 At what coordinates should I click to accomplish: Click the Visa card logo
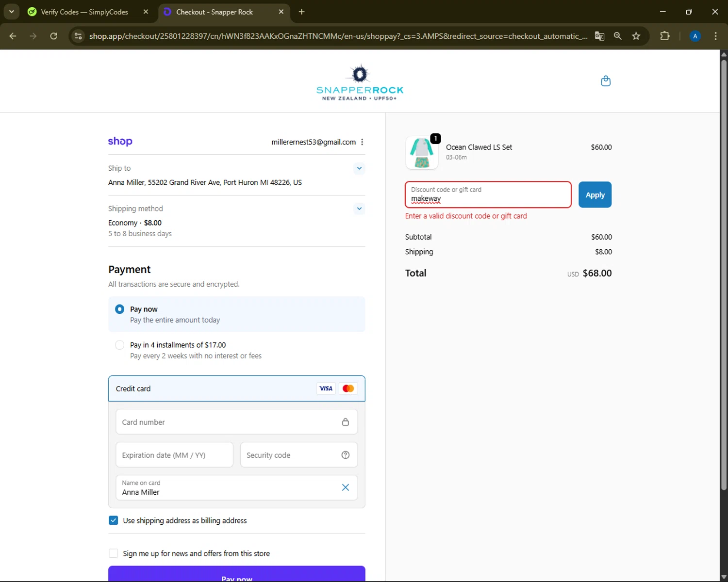click(326, 388)
